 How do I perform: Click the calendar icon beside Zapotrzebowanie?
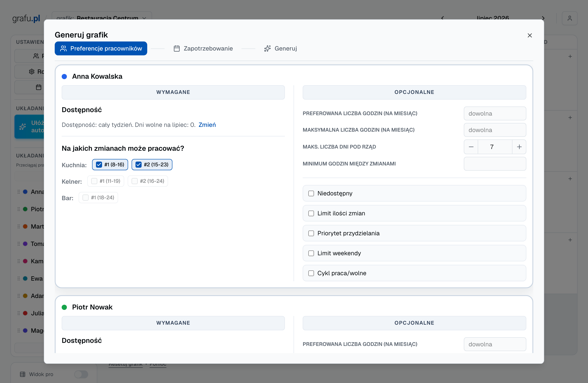[x=177, y=48]
